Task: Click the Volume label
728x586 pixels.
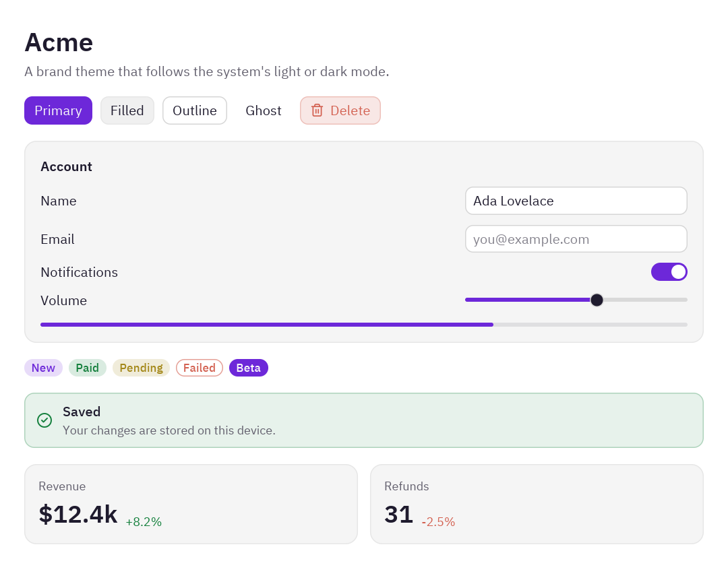Action: tap(64, 300)
